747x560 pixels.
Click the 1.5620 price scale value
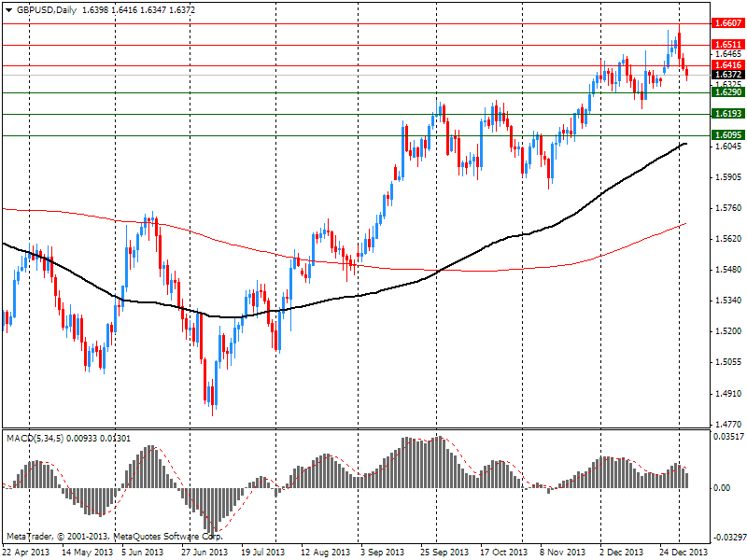tap(728, 239)
